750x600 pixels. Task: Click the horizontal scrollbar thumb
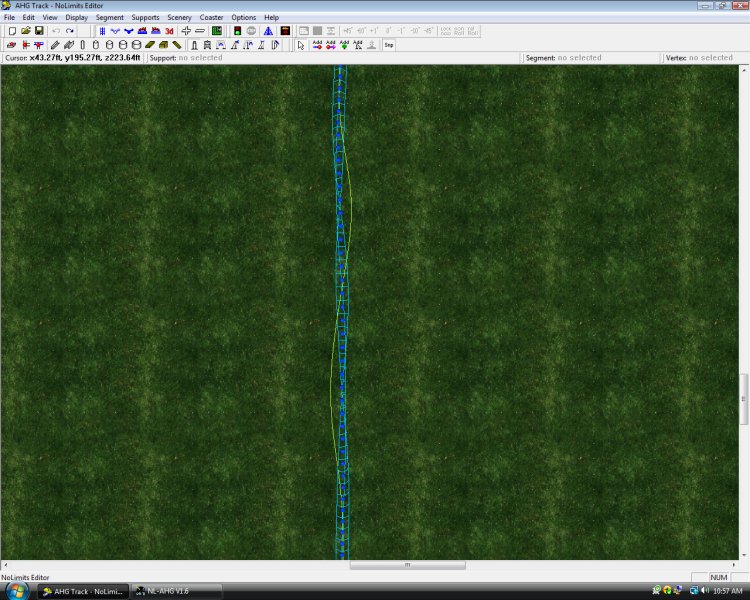pyautogui.click(x=408, y=565)
